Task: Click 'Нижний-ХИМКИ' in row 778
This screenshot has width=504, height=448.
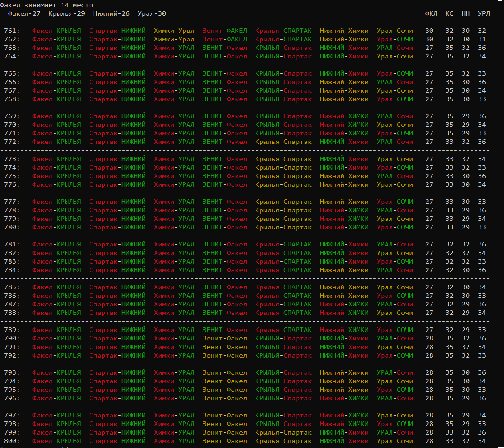Action: (344, 210)
